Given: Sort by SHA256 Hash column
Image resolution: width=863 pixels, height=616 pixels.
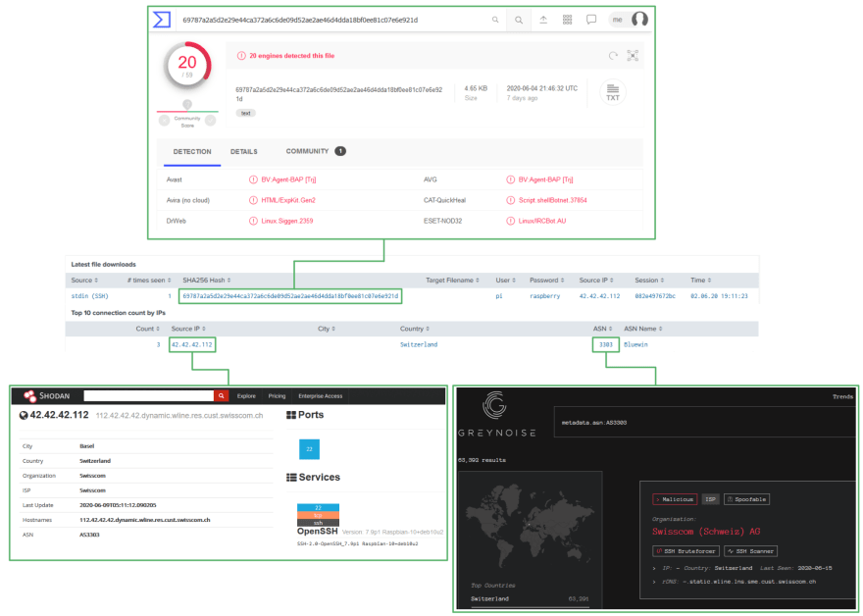Looking at the screenshot, I should (x=207, y=281).
